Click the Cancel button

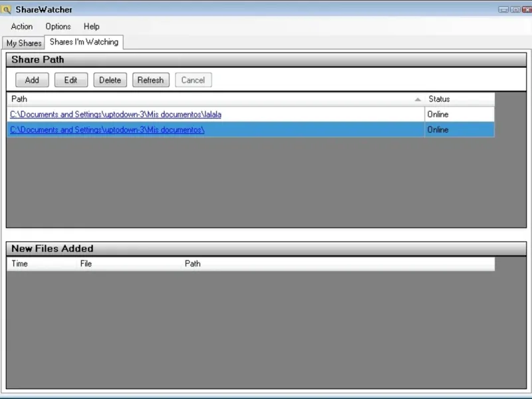193,80
